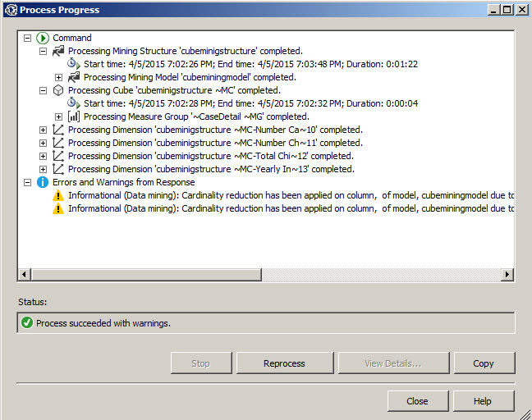Select 'Processing Dimension ... Total Chi~12' row text
The image size is (532, 420).
(211, 156)
